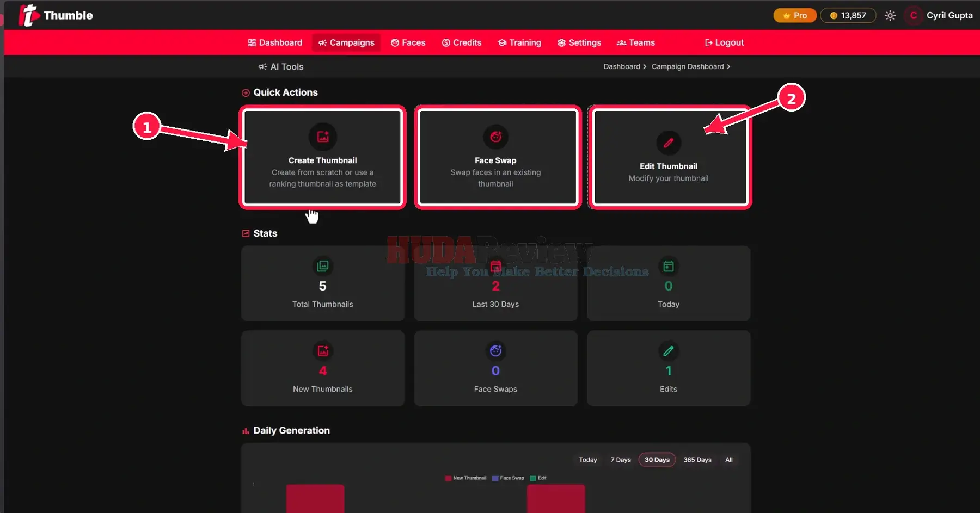Show All time chart range
The image size is (980, 513).
(729, 460)
